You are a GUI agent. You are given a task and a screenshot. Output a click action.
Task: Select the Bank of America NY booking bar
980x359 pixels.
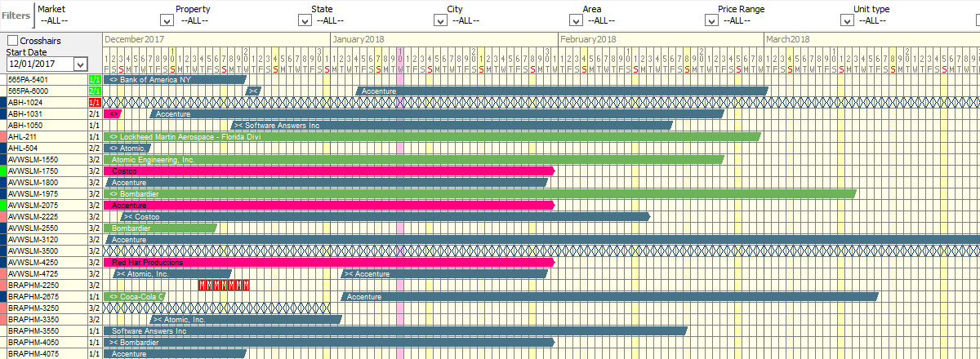(x=175, y=80)
